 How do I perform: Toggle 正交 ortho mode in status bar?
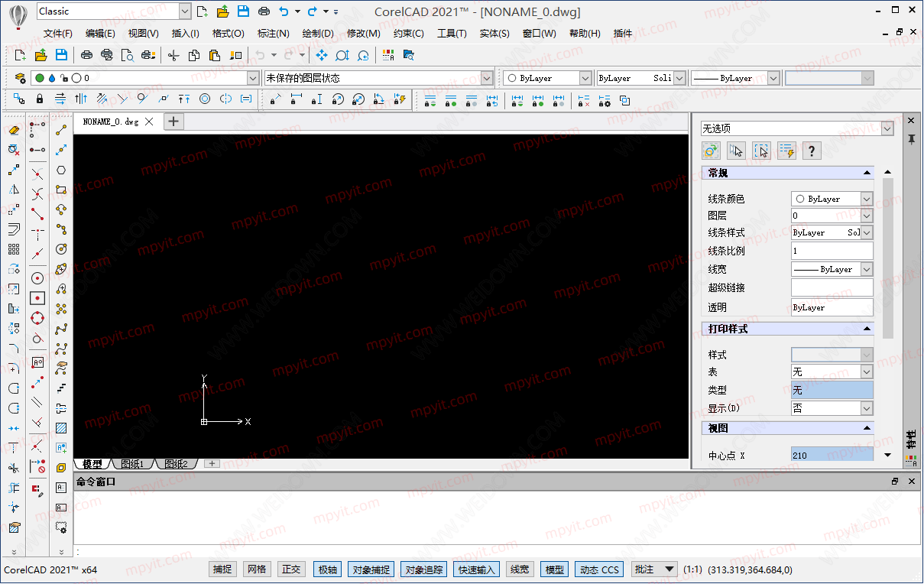tap(292, 569)
